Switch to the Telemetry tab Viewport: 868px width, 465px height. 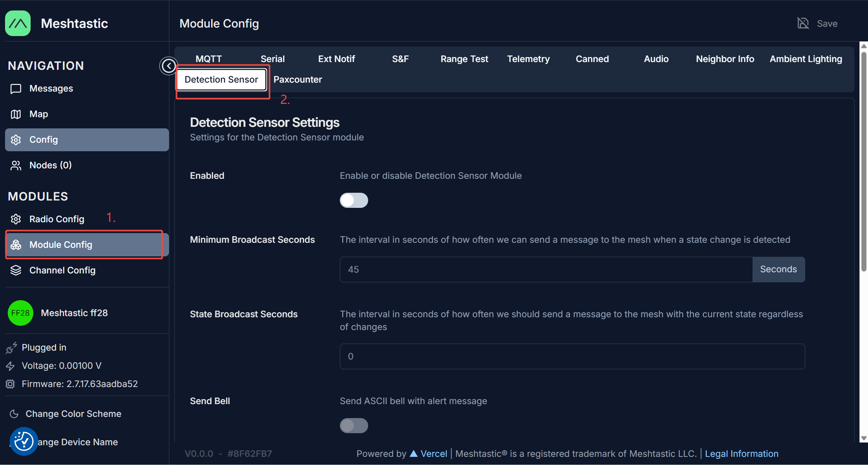click(x=528, y=59)
